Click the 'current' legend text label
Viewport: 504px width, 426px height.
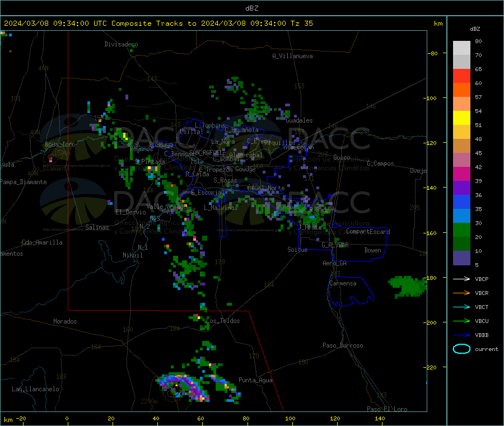point(487,349)
